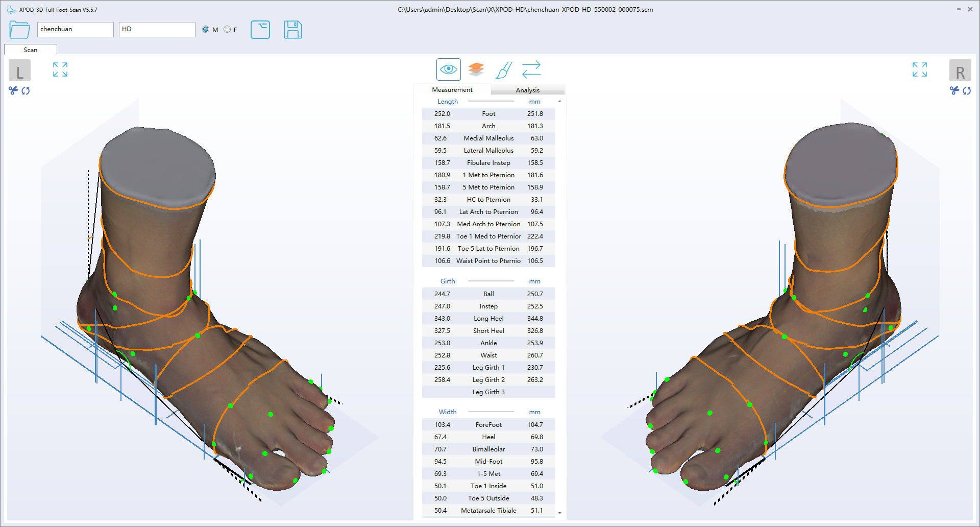Switch to the Analysis tab

(527, 90)
